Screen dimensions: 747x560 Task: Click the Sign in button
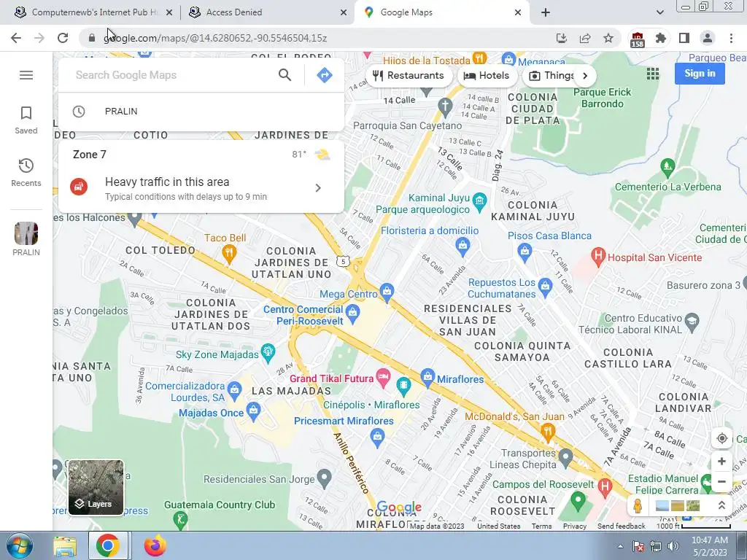[x=700, y=74]
